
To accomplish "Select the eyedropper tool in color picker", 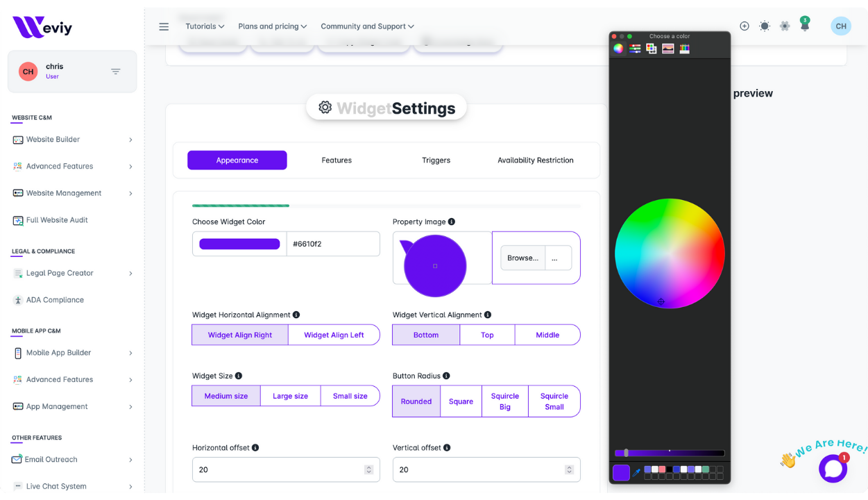I will pyautogui.click(x=636, y=473).
